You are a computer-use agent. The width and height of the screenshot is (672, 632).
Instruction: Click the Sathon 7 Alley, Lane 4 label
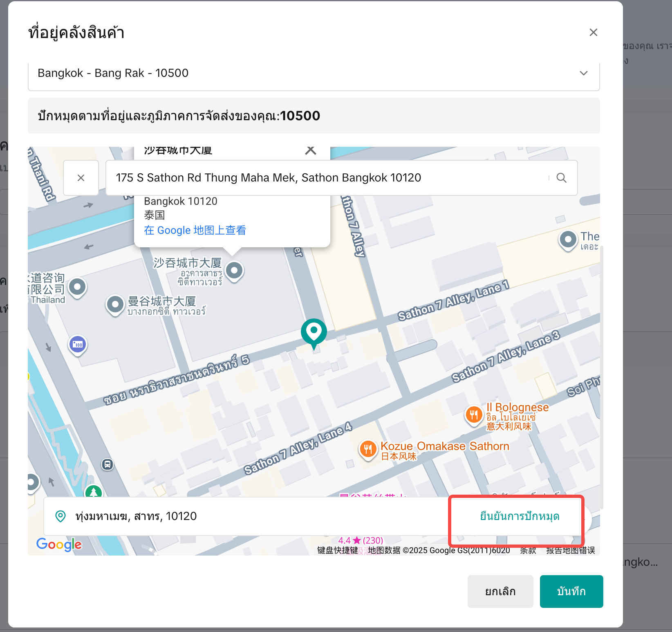click(298, 448)
